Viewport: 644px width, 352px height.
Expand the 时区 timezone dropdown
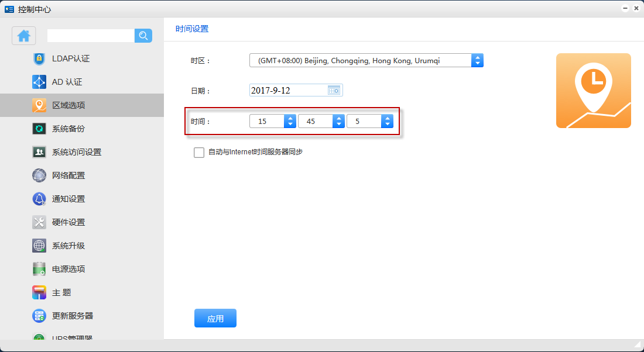(477, 60)
